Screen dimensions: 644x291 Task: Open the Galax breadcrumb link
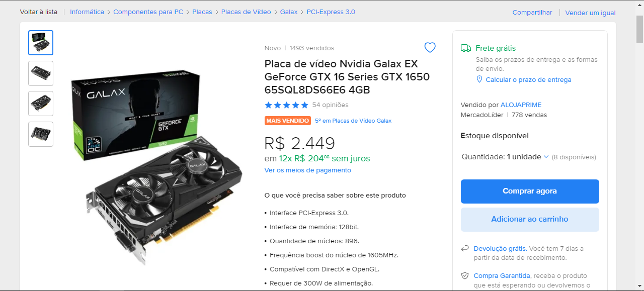tap(289, 12)
